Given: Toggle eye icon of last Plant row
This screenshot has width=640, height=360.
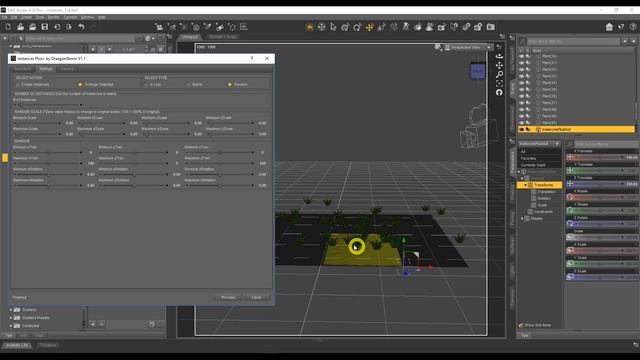Looking at the screenshot, I should [x=521, y=122].
